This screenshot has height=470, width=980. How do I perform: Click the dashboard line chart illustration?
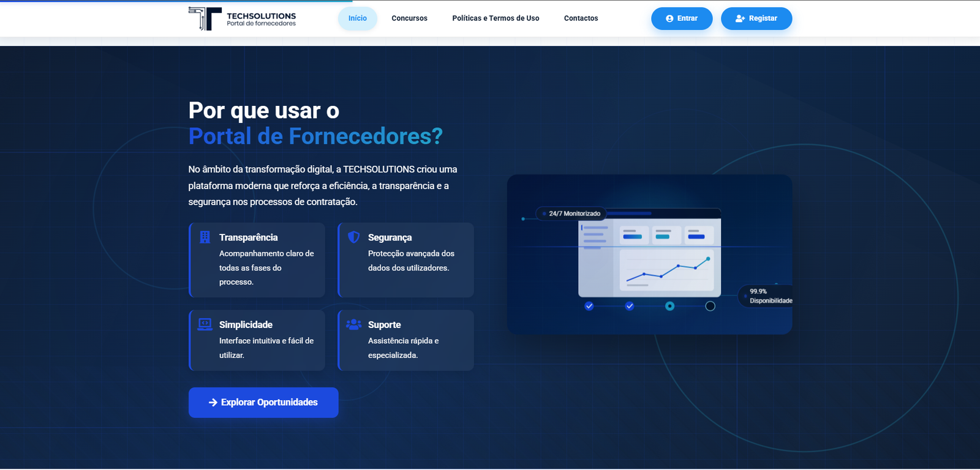coord(667,270)
